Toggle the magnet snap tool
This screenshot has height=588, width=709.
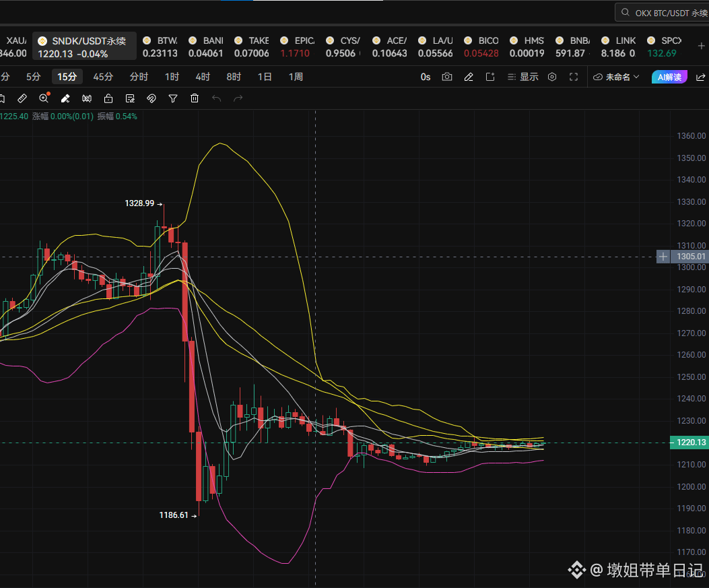tap(151, 98)
